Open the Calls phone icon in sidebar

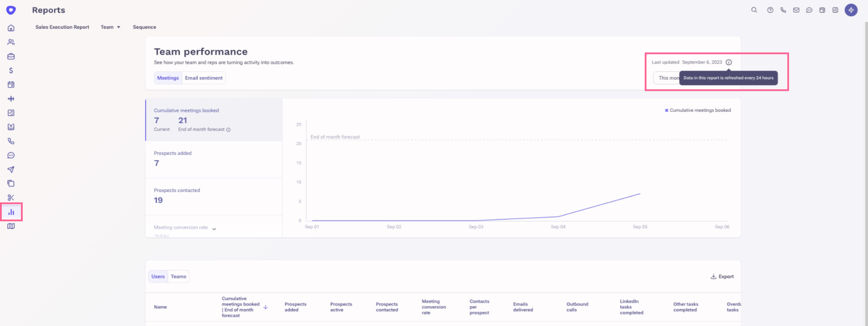click(x=11, y=141)
